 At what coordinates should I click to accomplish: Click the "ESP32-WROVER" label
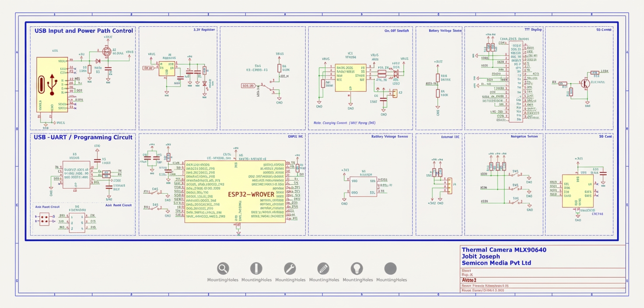pos(251,194)
